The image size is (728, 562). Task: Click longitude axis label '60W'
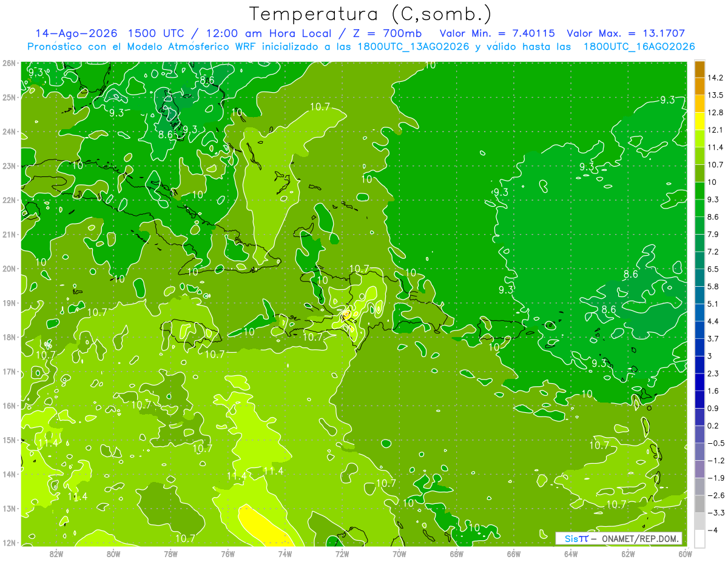[685, 553]
